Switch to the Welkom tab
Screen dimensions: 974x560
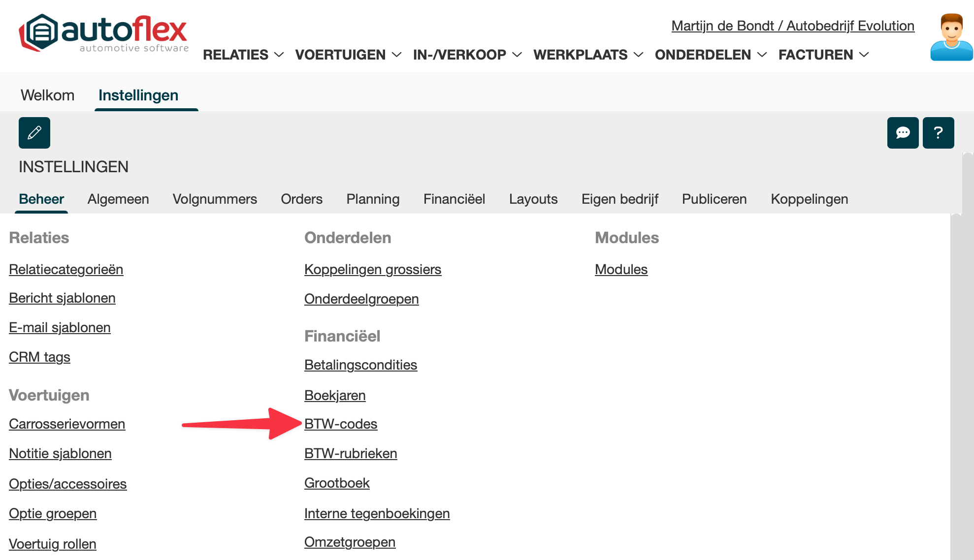tap(47, 95)
